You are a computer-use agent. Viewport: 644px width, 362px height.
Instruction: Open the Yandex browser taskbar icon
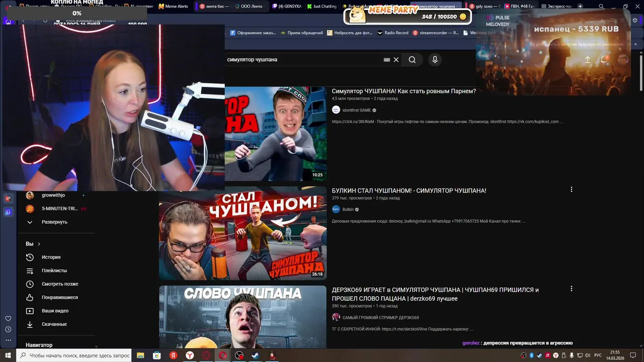point(190,355)
